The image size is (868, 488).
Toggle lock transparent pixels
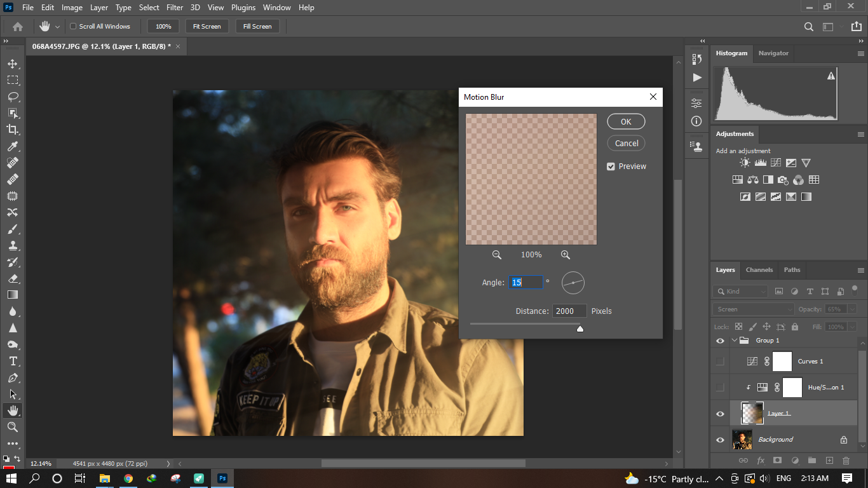[x=738, y=327]
